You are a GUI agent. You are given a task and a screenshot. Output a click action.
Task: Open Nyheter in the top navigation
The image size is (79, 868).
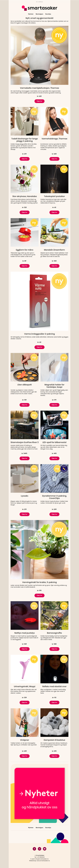[x=31, y=14]
